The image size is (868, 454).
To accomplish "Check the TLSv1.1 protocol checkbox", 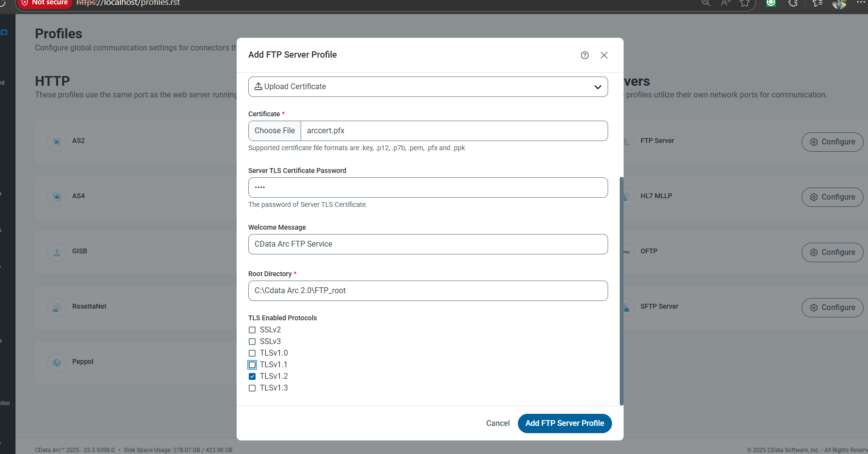I will [x=252, y=365].
